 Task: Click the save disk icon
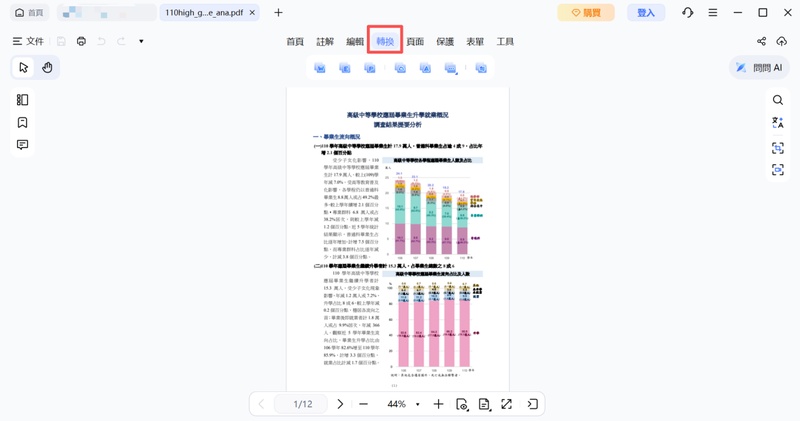click(61, 41)
